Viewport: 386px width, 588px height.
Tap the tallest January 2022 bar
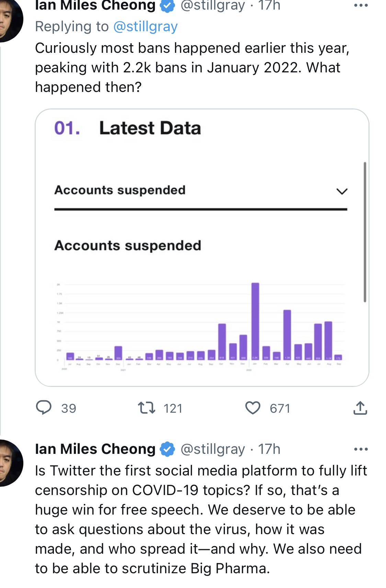[x=255, y=321]
